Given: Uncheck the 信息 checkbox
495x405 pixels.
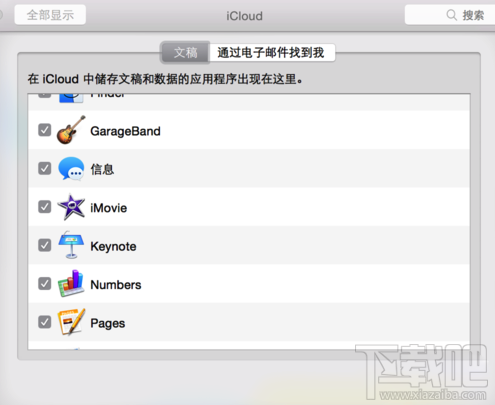Looking at the screenshot, I should (x=44, y=168).
